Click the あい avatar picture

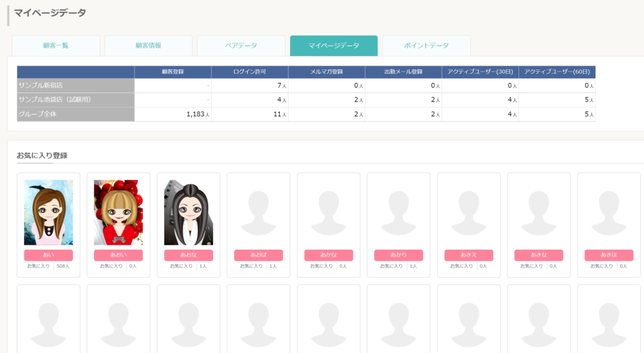point(48,213)
